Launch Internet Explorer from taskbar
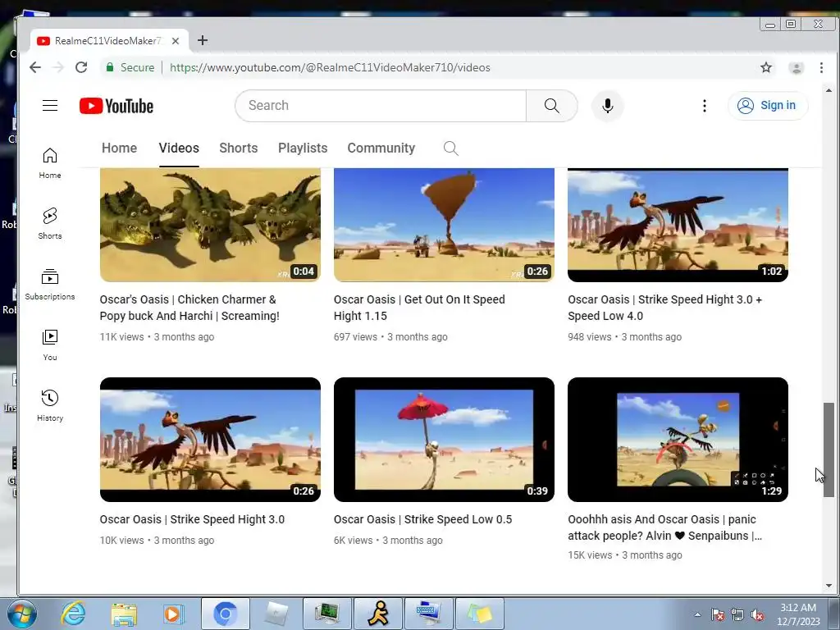Image resolution: width=840 pixels, height=630 pixels. pyautogui.click(x=73, y=614)
